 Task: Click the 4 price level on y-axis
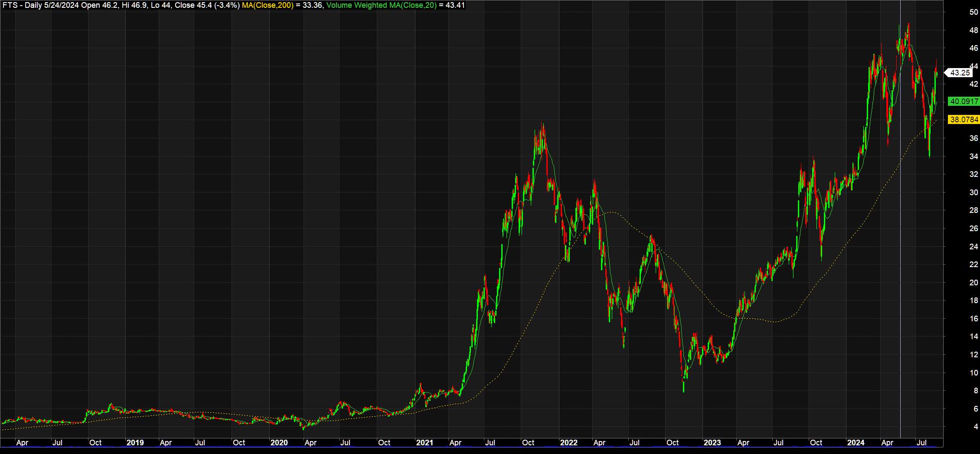(x=975, y=427)
